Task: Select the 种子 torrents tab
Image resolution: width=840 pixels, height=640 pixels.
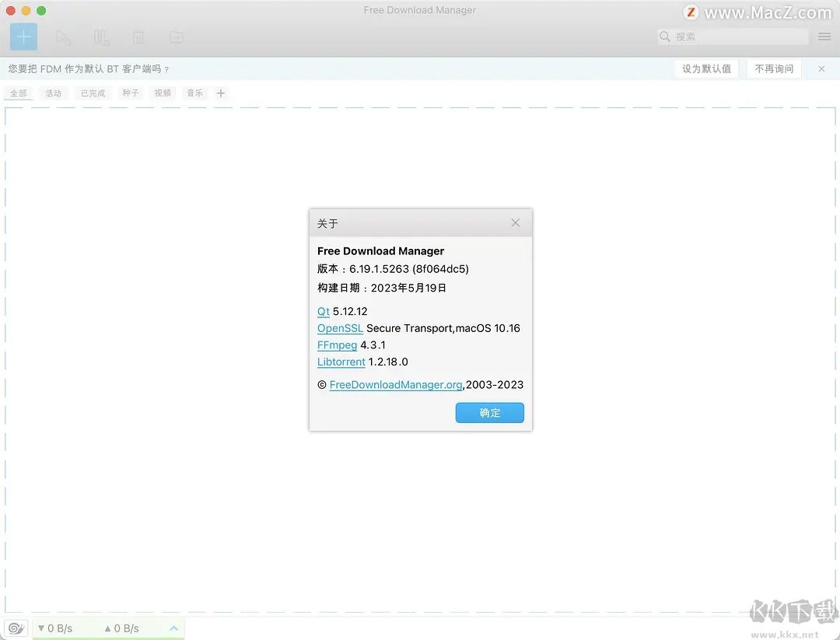Action: [x=129, y=93]
